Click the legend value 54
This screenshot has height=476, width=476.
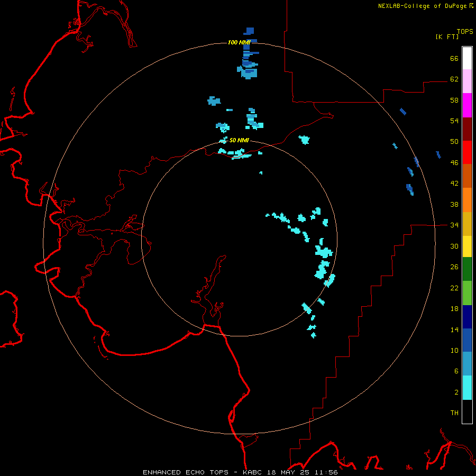click(454, 121)
